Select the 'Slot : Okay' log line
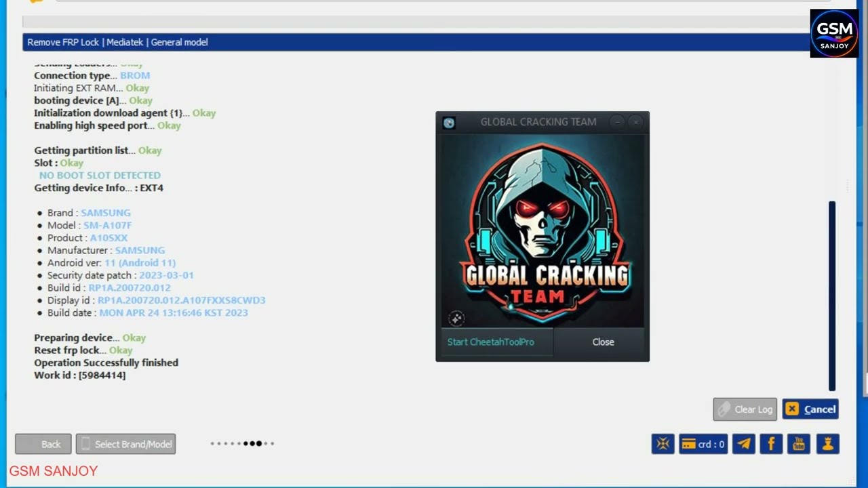 click(59, 163)
